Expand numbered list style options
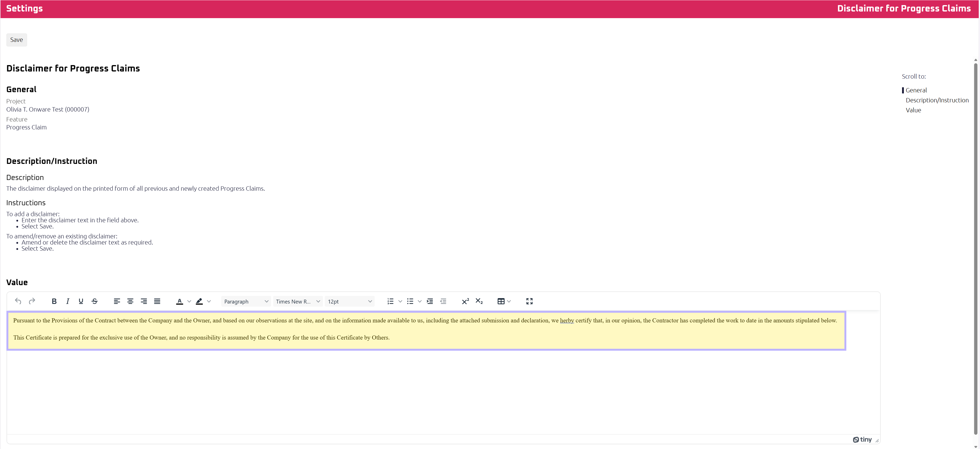Viewport: 980px width, 449px height. [x=400, y=301]
